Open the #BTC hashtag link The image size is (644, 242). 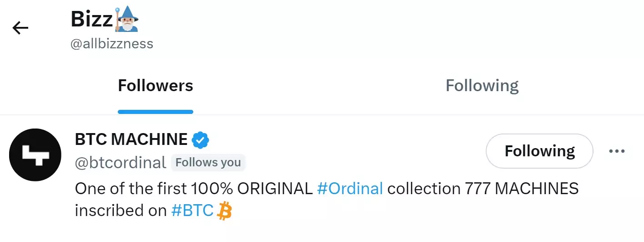tap(192, 211)
